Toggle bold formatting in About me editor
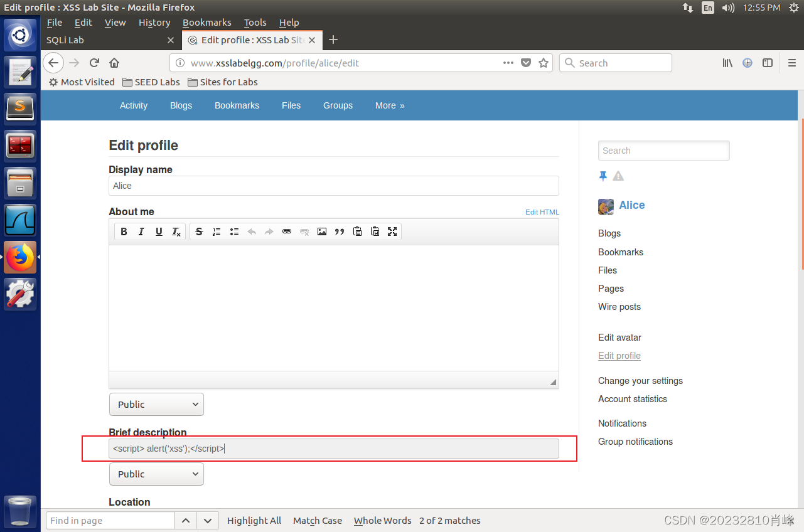 point(124,231)
